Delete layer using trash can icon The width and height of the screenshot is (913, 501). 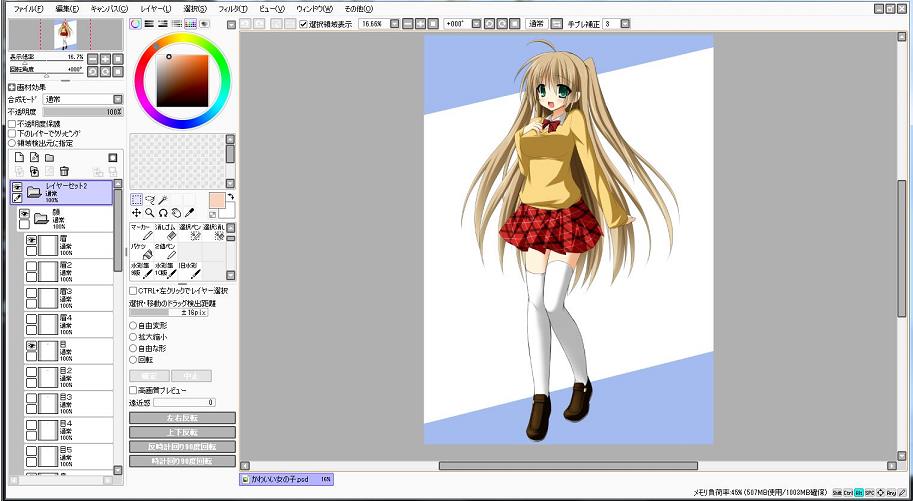(64, 172)
